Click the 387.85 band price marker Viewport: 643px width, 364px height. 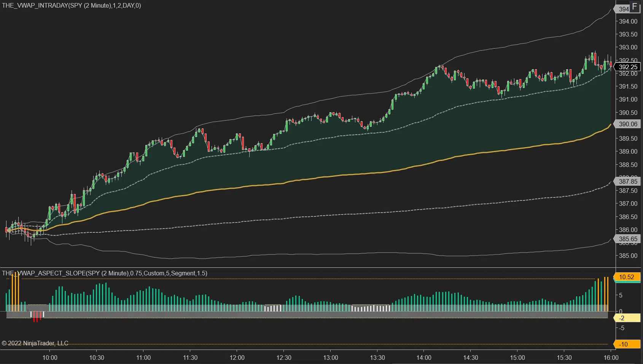pyautogui.click(x=628, y=181)
